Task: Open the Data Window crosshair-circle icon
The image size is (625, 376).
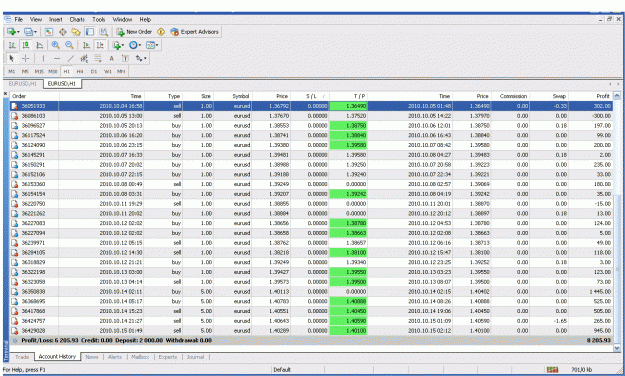Action: [x=63, y=32]
